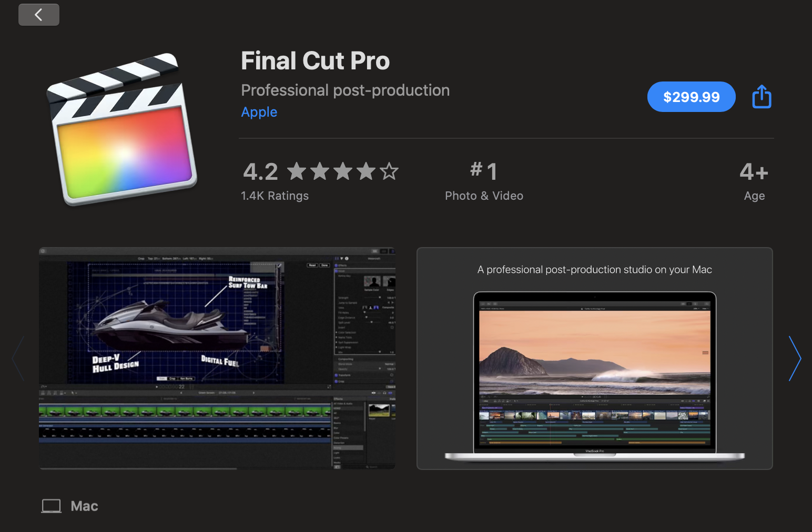Show next screenshots with right chevron
Image resolution: width=812 pixels, height=532 pixels.
point(795,359)
